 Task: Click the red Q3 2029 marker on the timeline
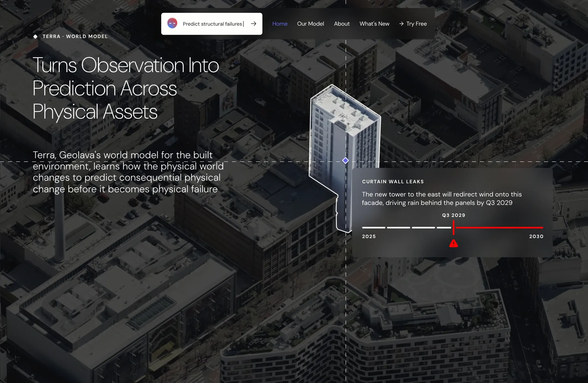coord(453,228)
